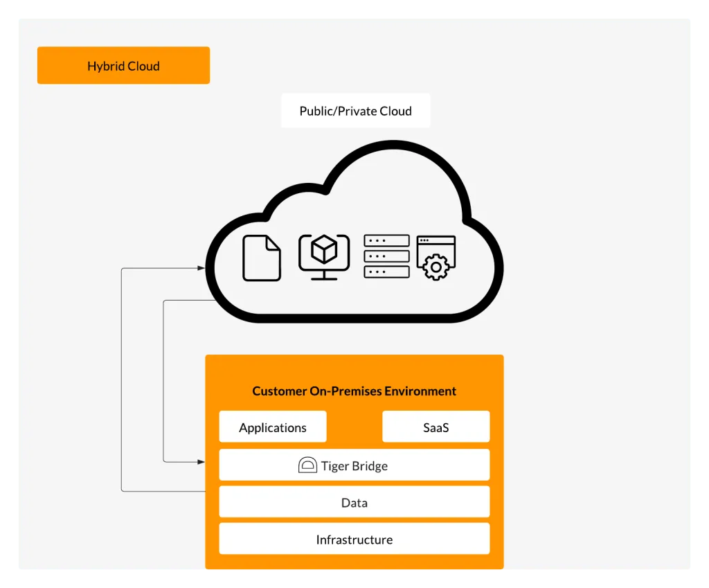Click the document file icon in cloud
This screenshot has height=588, width=709.
261,258
